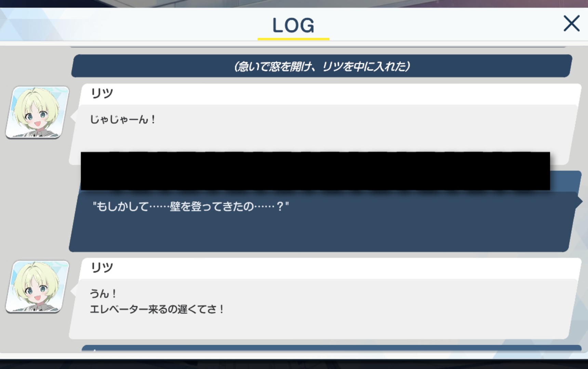Screen dimensions: 588x369
Task: Select the うん! line in Ritsu's reply
Action: point(103,293)
